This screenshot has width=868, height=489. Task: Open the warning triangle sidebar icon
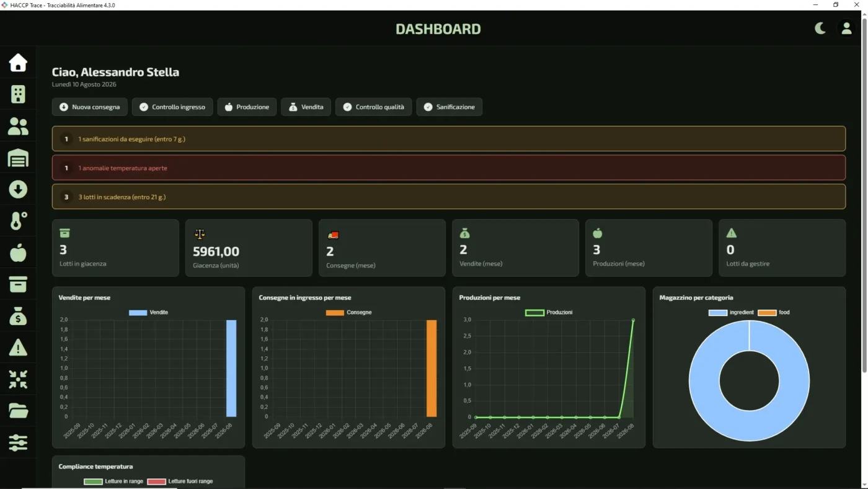point(18,348)
